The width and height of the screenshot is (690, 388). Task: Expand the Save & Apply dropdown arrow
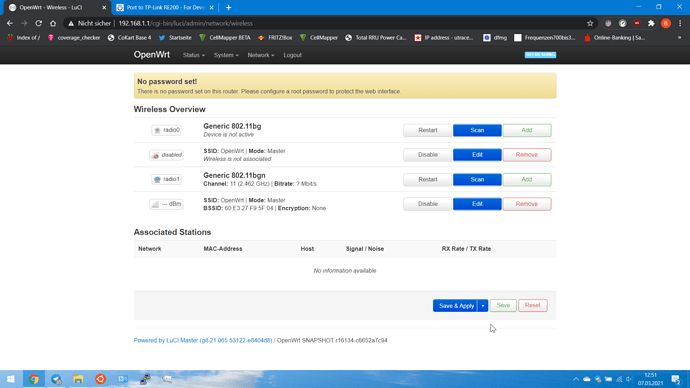[x=483, y=306]
